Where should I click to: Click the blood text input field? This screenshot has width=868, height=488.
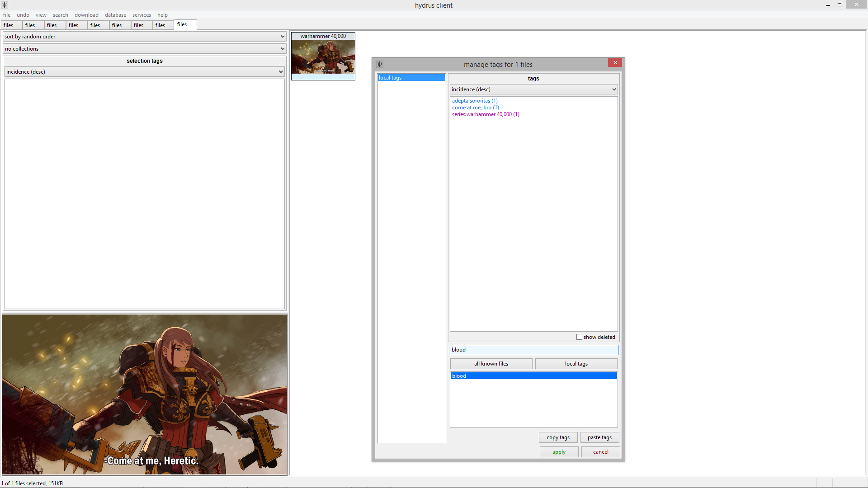pyautogui.click(x=533, y=349)
